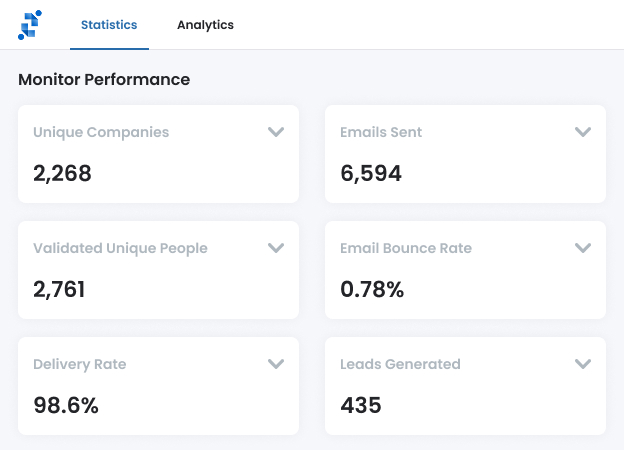This screenshot has height=450, width=624.
Task: Click the Delivery Rate label
Action: pyautogui.click(x=80, y=364)
